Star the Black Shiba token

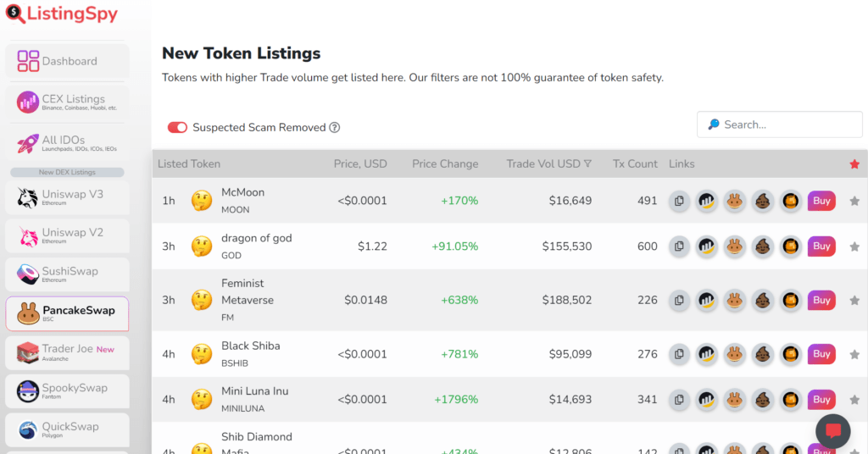coord(854,354)
